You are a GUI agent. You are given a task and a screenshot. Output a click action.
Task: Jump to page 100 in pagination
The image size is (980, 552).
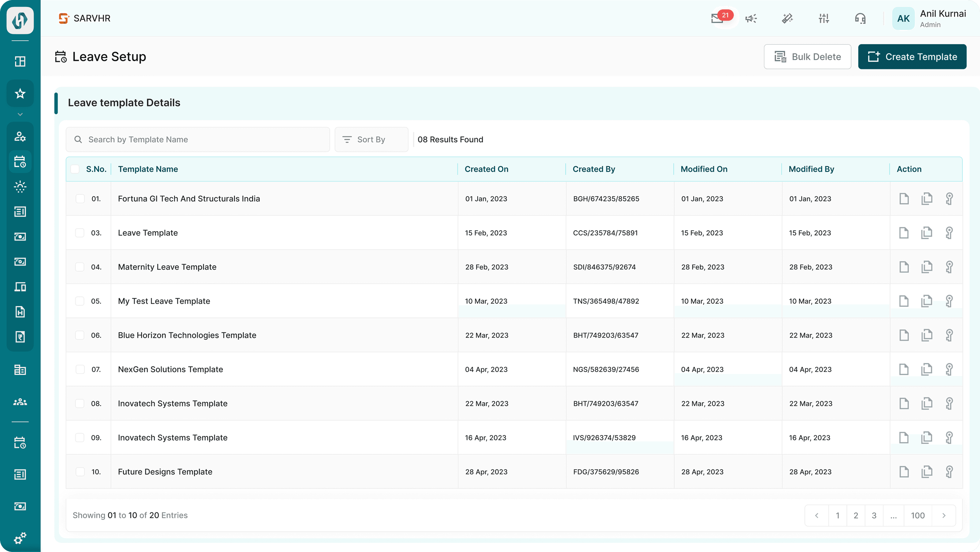(917, 515)
